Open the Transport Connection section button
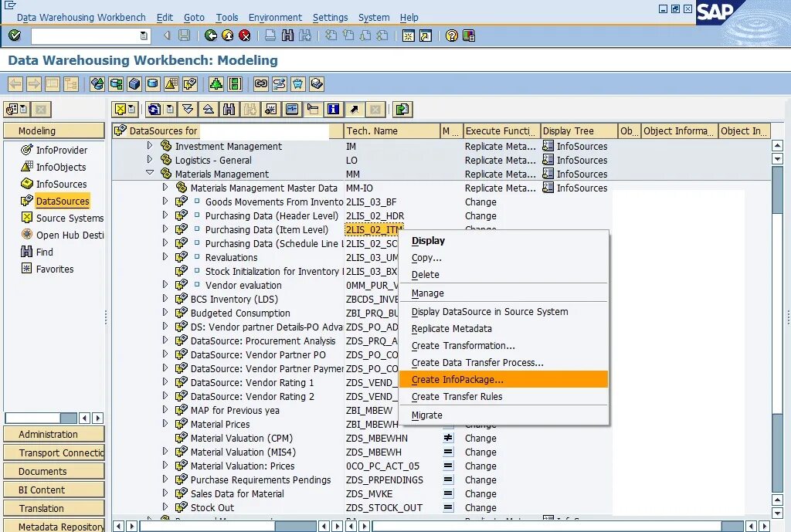This screenshot has width=791, height=532. [54, 452]
